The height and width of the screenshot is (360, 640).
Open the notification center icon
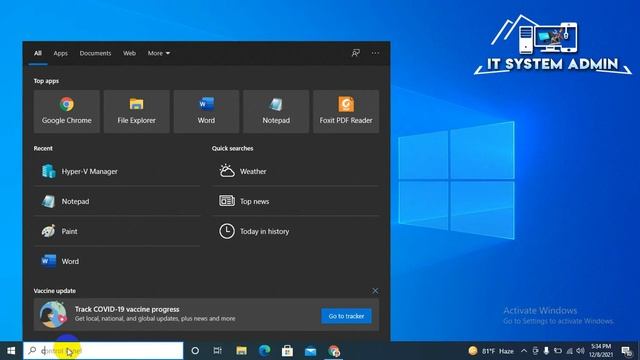[627, 351]
